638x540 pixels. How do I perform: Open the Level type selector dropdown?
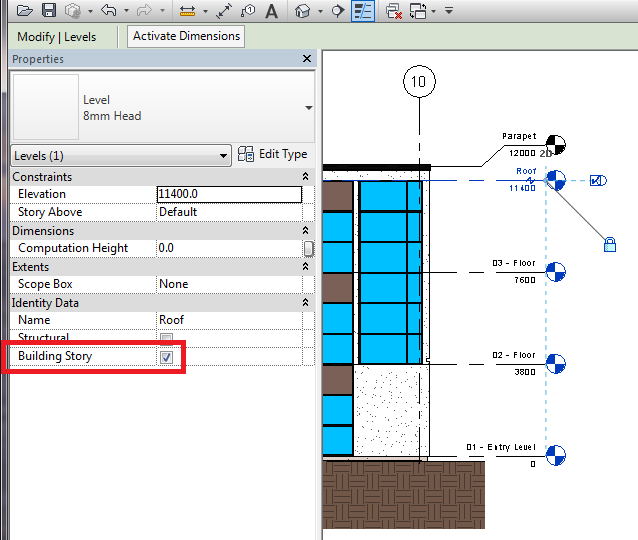(309, 108)
